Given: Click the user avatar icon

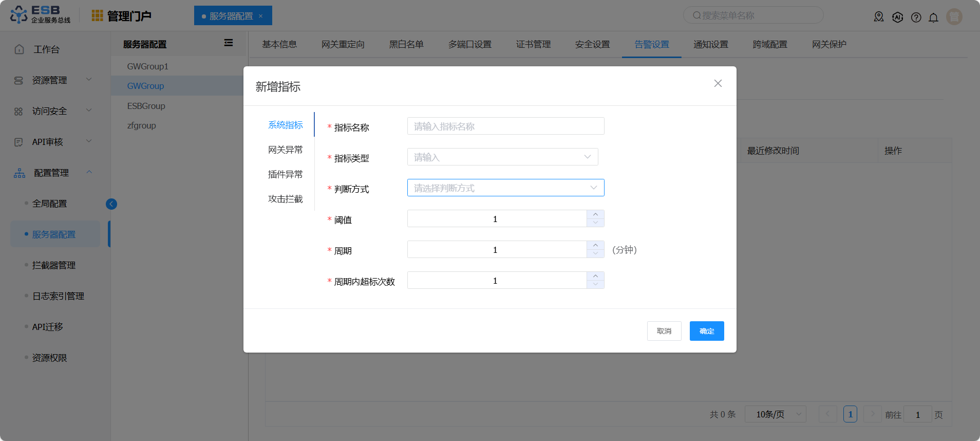Looking at the screenshot, I should point(954,17).
